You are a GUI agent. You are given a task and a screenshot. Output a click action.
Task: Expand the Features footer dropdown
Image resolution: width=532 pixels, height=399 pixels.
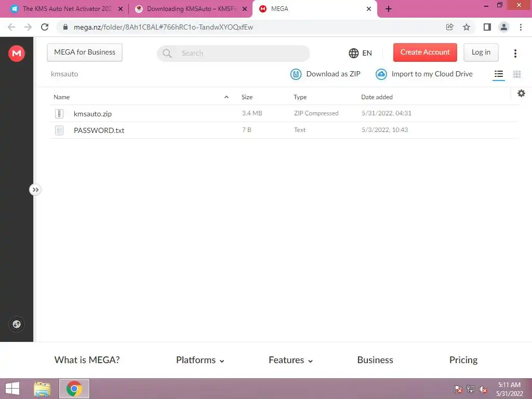coord(291,360)
